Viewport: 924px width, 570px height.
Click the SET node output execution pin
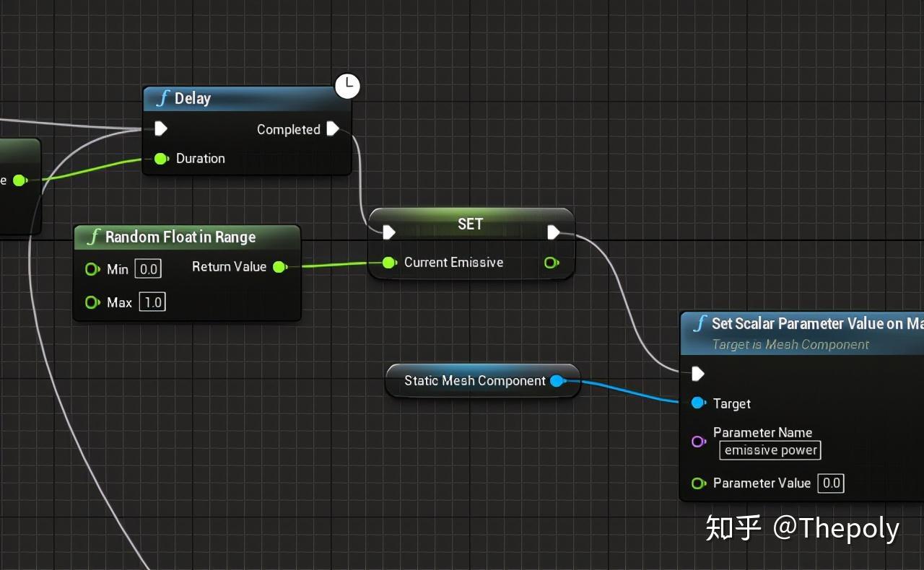point(554,232)
